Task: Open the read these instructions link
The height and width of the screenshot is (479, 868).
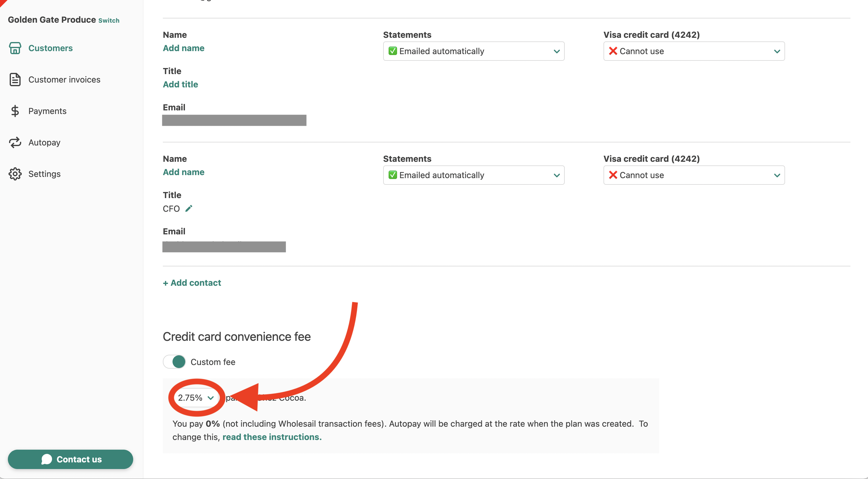Action: [x=271, y=437]
